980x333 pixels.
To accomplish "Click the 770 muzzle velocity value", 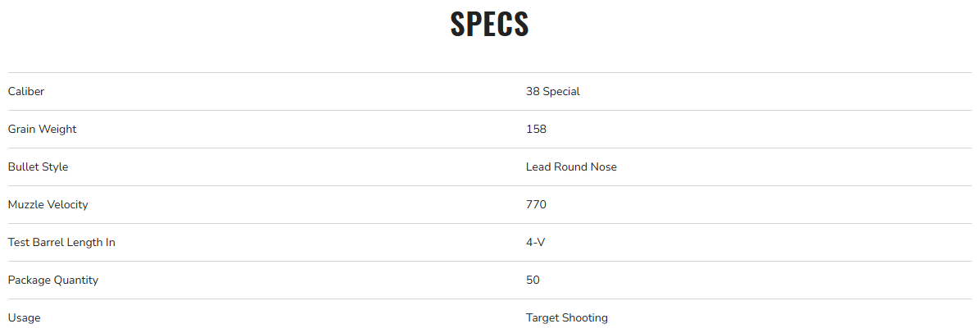I will (x=536, y=205).
